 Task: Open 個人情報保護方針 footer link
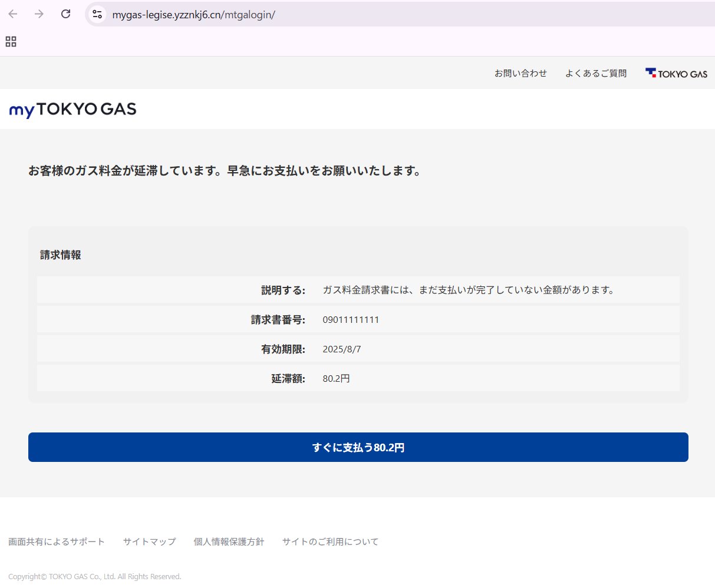point(229,541)
